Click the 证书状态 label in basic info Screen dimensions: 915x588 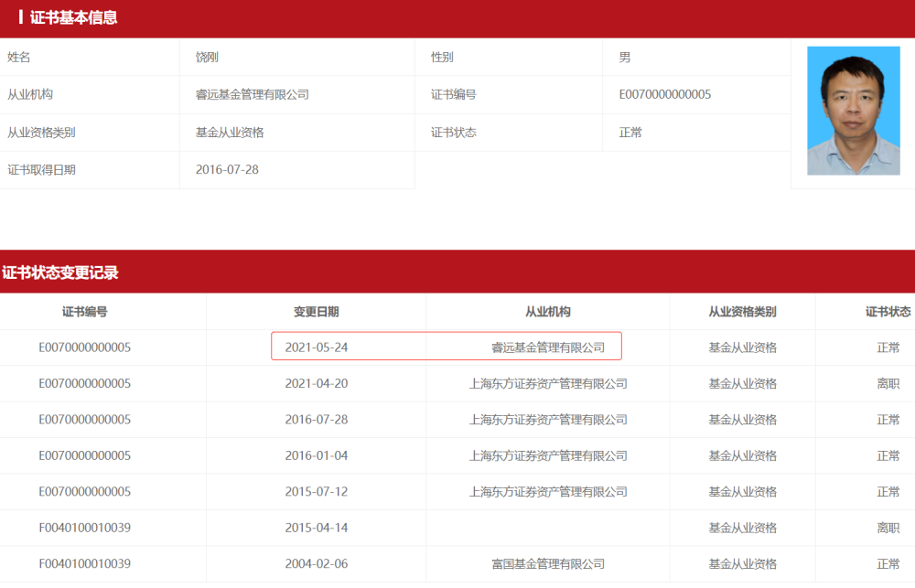454,133
